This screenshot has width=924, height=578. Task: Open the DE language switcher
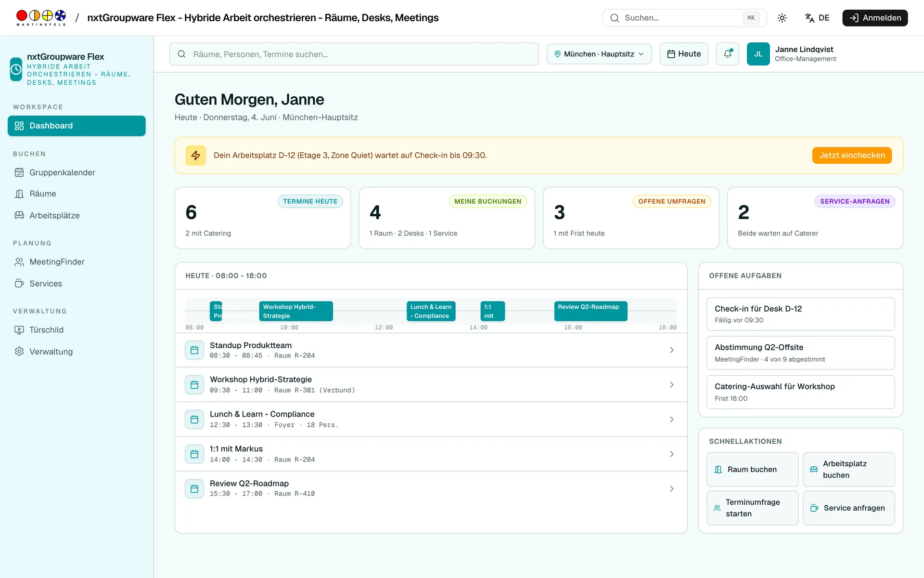[817, 18]
